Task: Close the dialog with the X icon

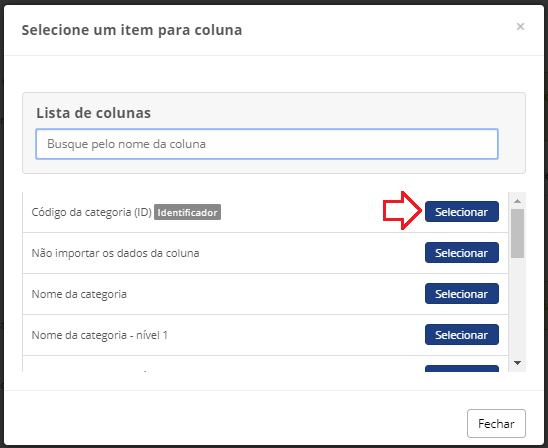Action: tap(520, 27)
